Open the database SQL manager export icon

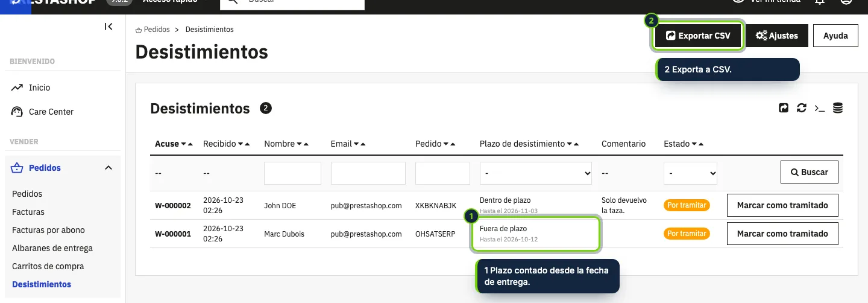click(x=837, y=108)
